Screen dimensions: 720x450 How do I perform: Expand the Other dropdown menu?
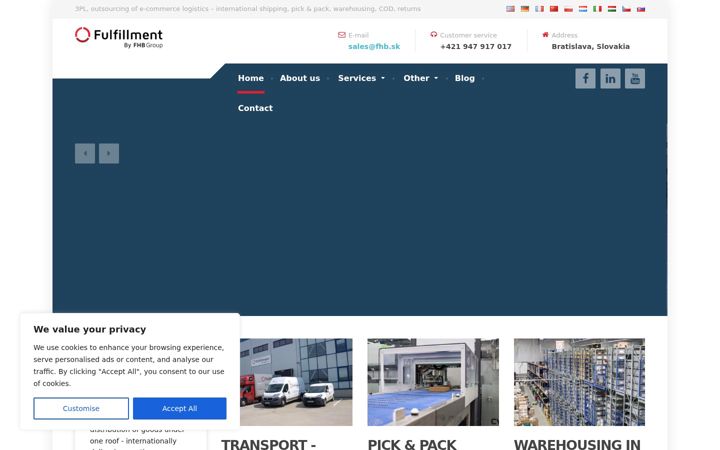(x=421, y=79)
